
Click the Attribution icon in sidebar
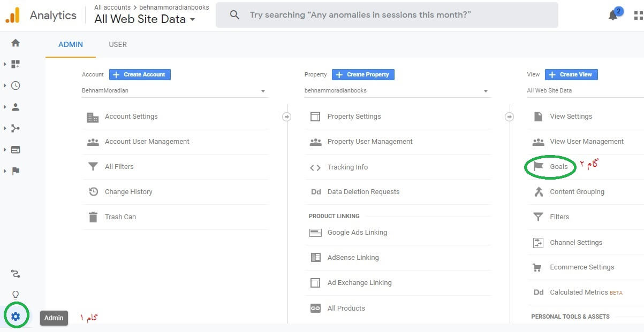[16, 274]
